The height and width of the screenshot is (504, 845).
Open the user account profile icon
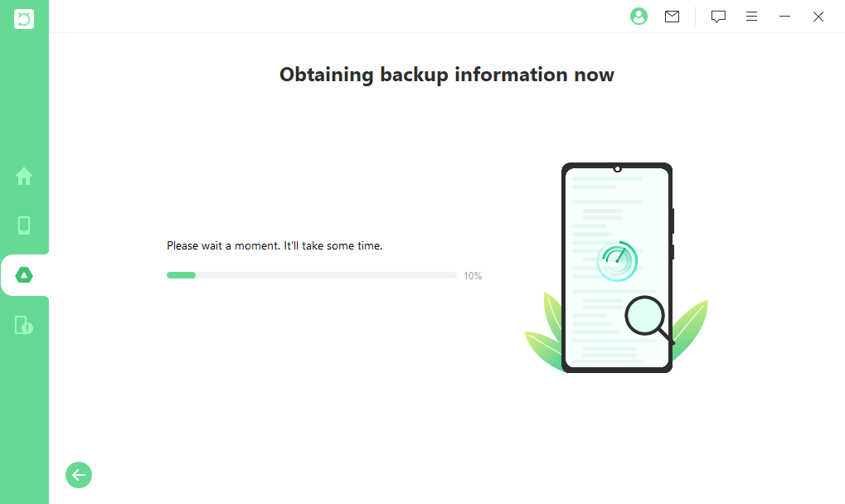[639, 17]
